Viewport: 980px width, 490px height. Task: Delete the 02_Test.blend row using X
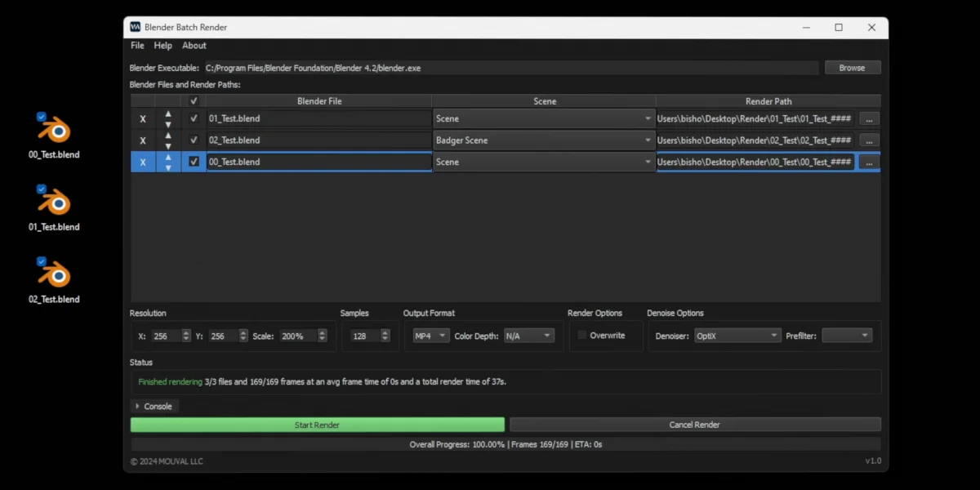pyautogui.click(x=143, y=140)
